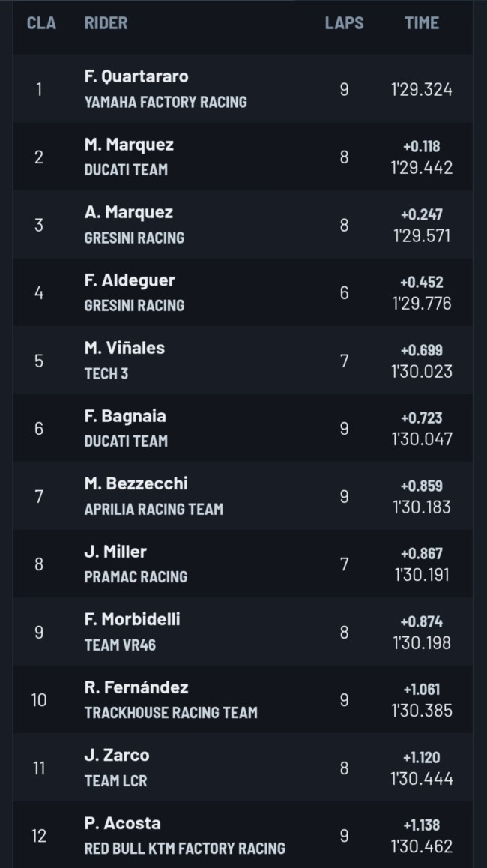Select M. Marquez rider name
This screenshot has height=868, width=487.
point(129,145)
